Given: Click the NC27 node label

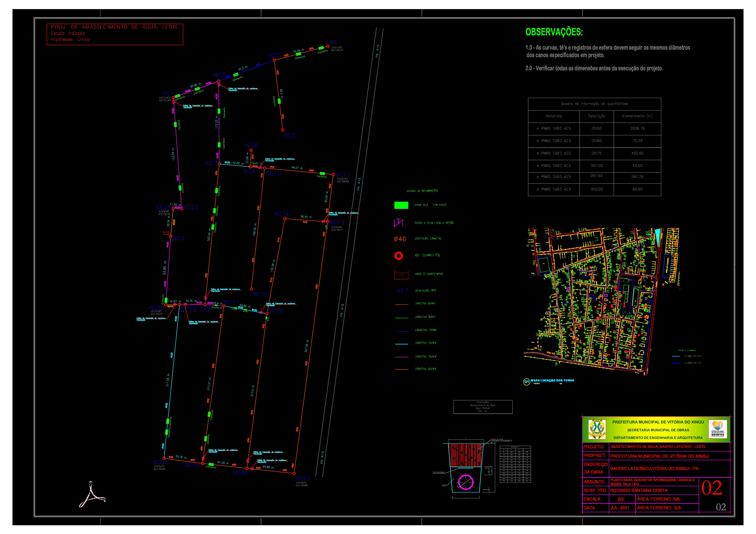Looking at the screenshot, I should pyautogui.click(x=303, y=478).
